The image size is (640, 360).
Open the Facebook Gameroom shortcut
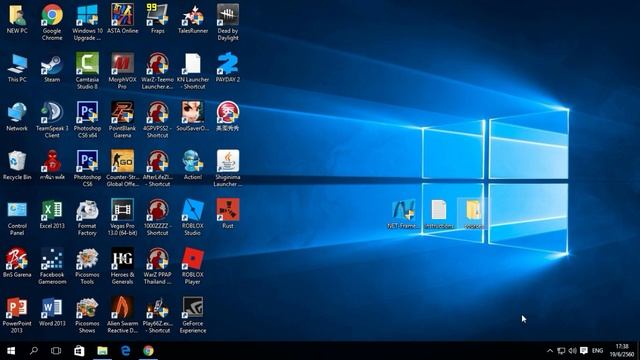(x=52, y=266)
